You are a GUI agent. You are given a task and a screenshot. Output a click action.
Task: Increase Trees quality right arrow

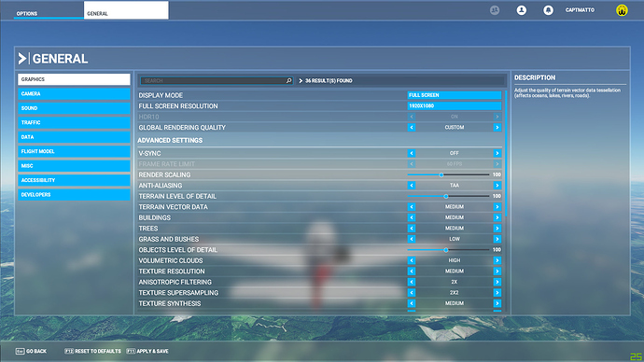(497, 229)
